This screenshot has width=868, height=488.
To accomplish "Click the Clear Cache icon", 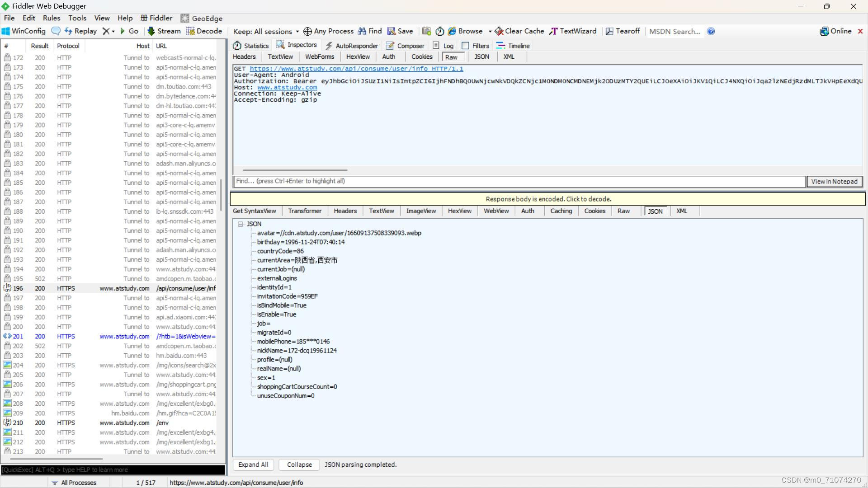I will [x=499, y=31].
